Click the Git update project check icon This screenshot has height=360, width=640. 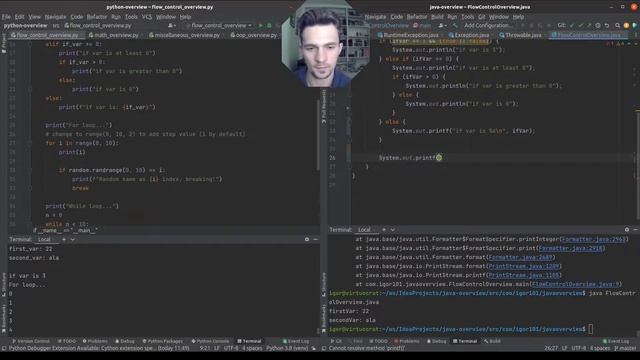(571, 25)
